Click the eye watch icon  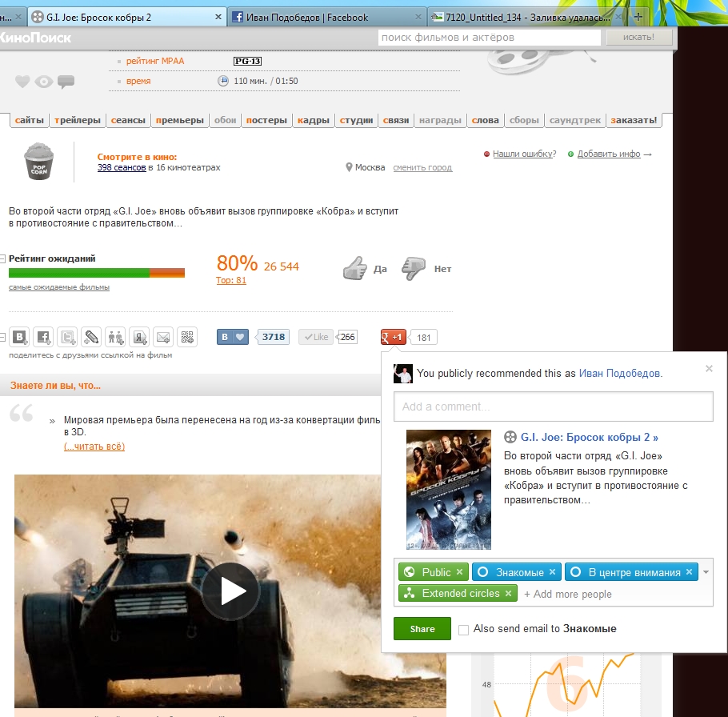(44, 82)
